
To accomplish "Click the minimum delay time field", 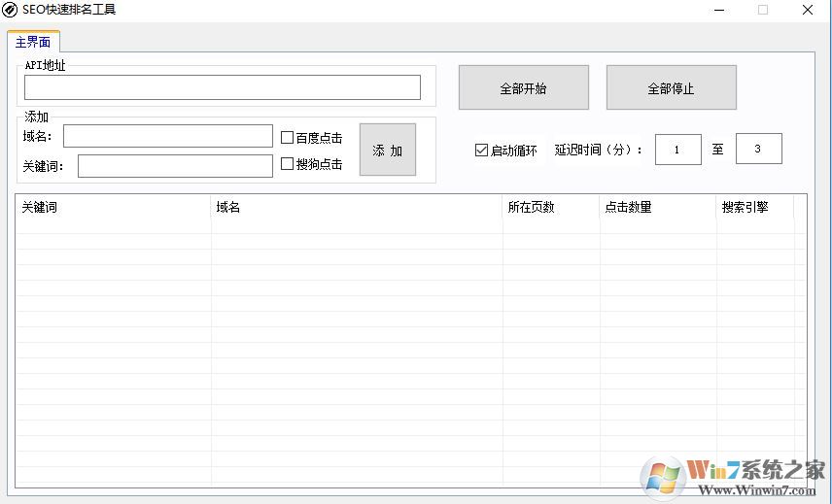I will (677, 150).
